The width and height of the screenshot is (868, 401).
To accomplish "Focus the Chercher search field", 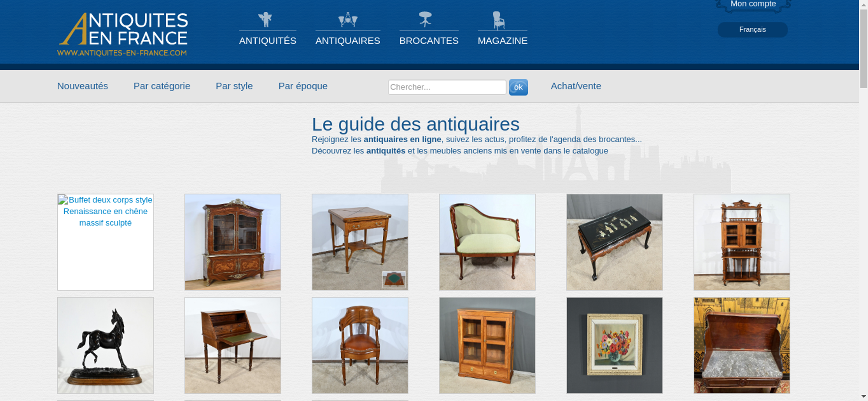I will pyautogui.click(x=447, y=87).
